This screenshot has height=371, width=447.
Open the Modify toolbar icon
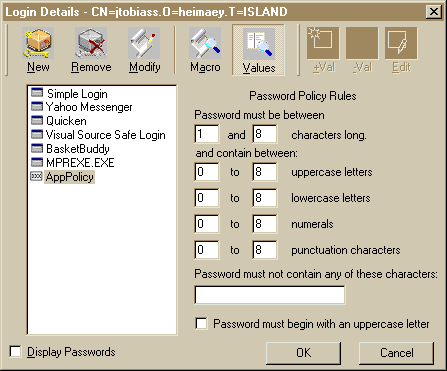click(144, 43)
